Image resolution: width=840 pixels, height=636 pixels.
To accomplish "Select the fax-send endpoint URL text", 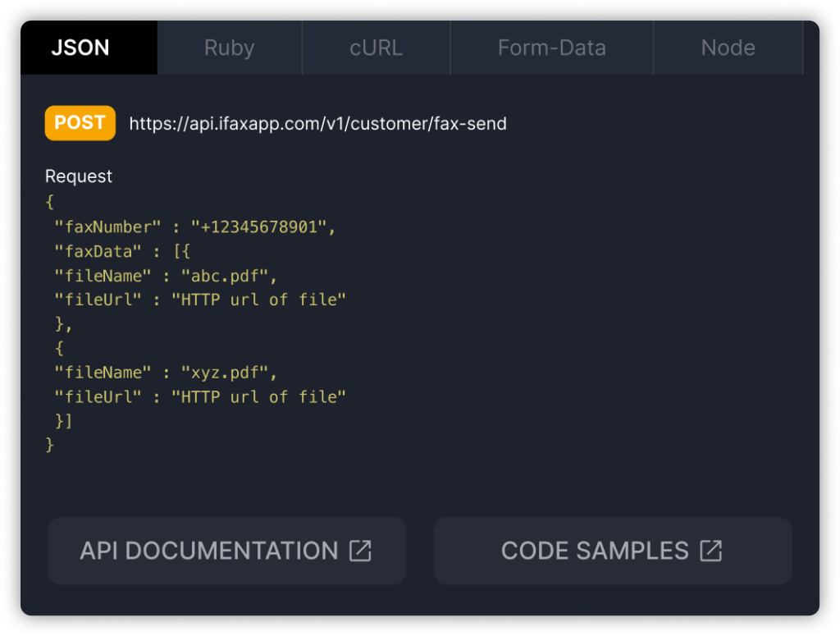I will [317, 124].
